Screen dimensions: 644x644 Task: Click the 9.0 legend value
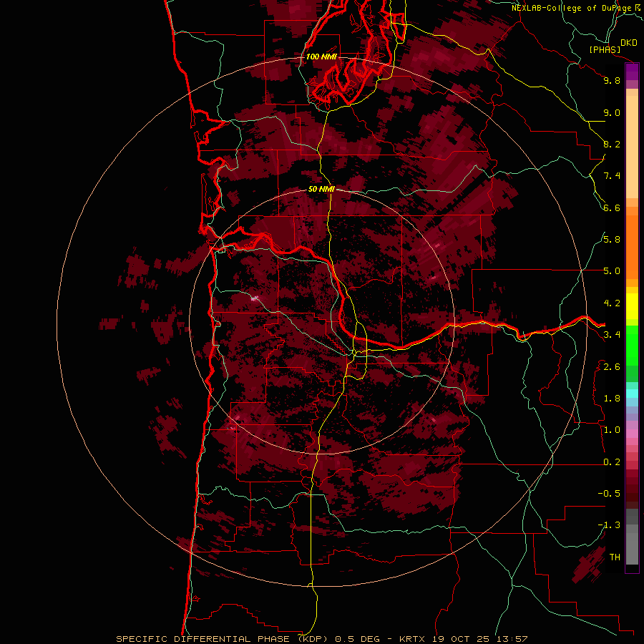(x=612, y=112)
